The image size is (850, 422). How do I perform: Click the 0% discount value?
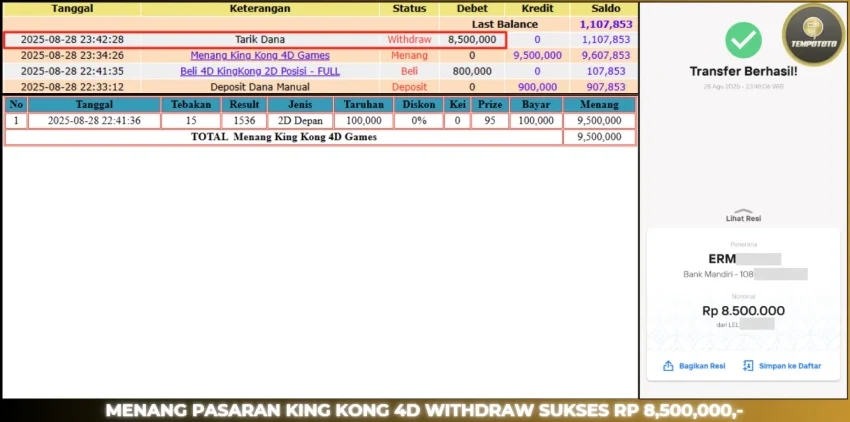pos(418,120)
